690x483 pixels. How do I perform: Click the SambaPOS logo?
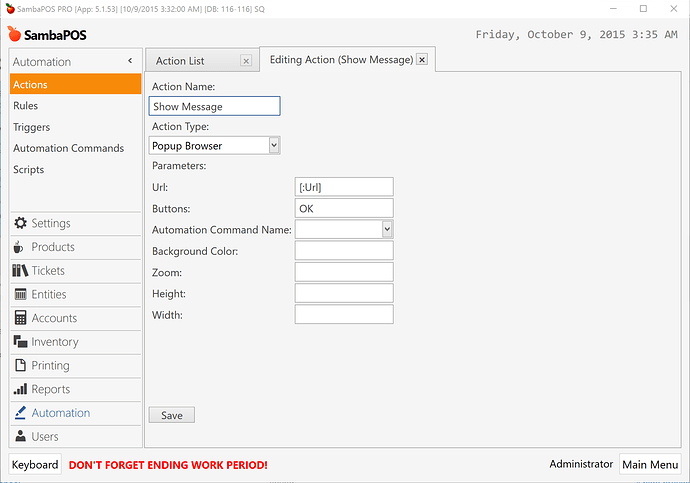point(47,34)
